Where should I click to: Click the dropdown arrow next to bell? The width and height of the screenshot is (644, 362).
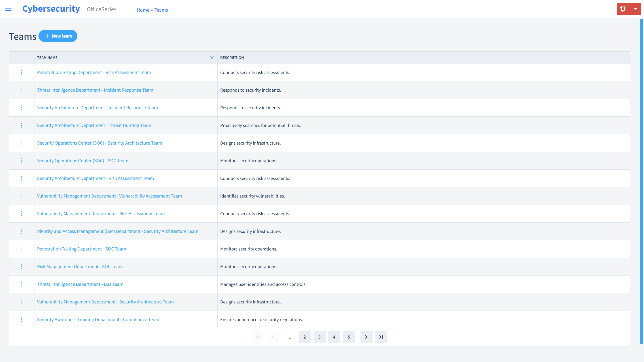point(635,9)
